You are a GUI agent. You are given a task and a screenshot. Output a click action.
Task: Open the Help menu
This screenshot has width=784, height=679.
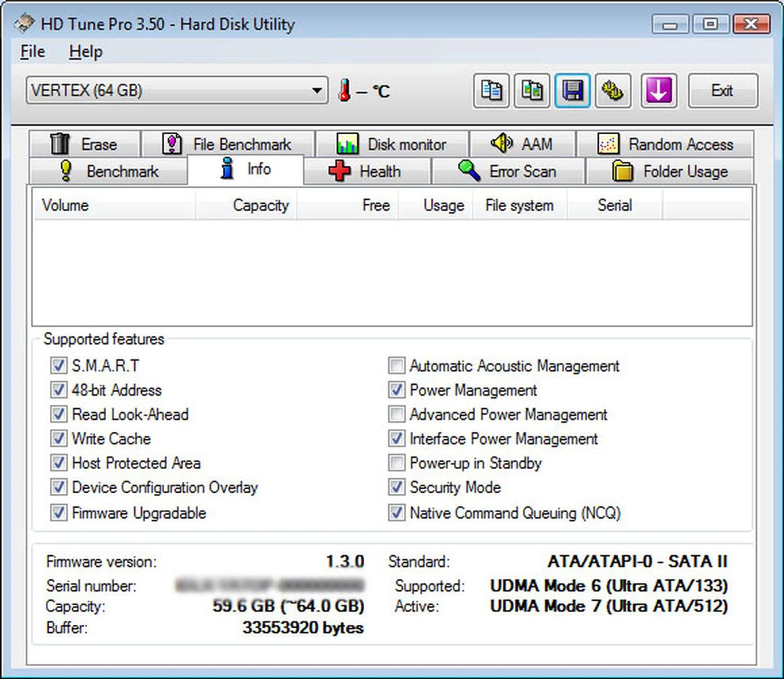coord(85,52)
